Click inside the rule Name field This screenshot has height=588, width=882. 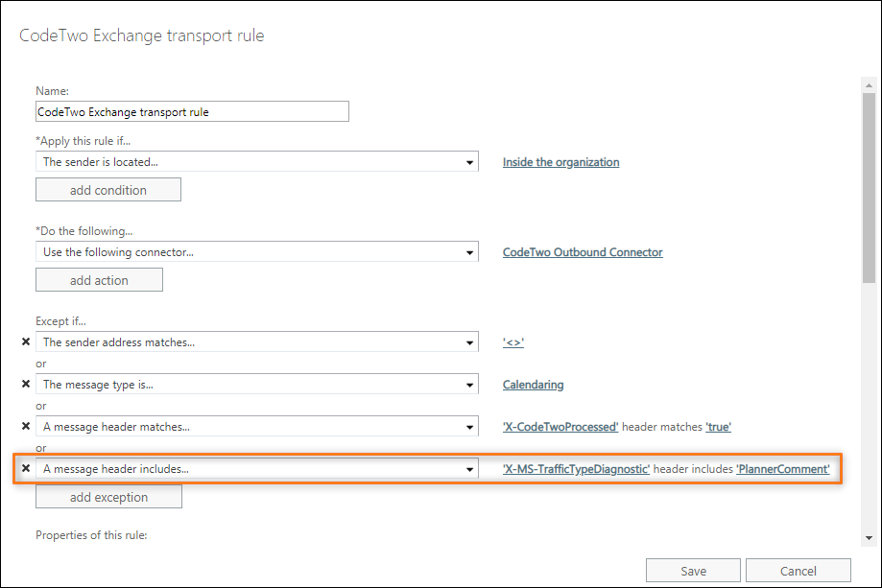tap(192, 111)
